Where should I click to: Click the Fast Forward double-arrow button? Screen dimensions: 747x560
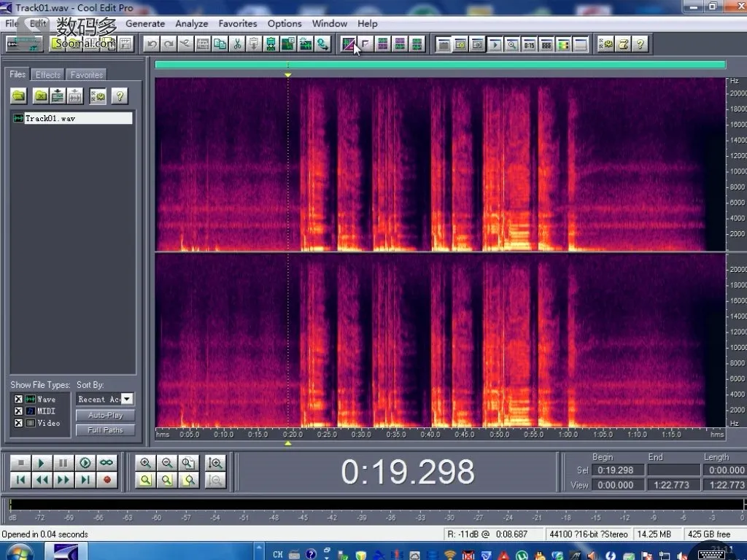click(x=63, y=480)
